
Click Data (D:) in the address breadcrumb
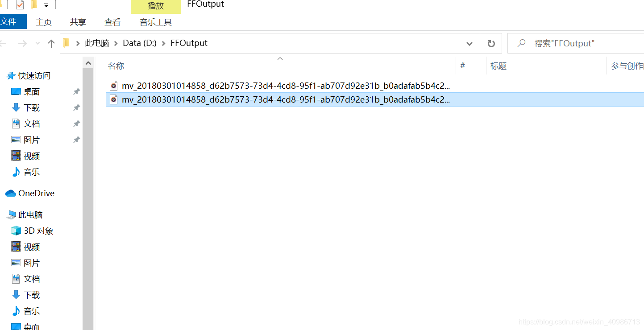pos(140,43)
